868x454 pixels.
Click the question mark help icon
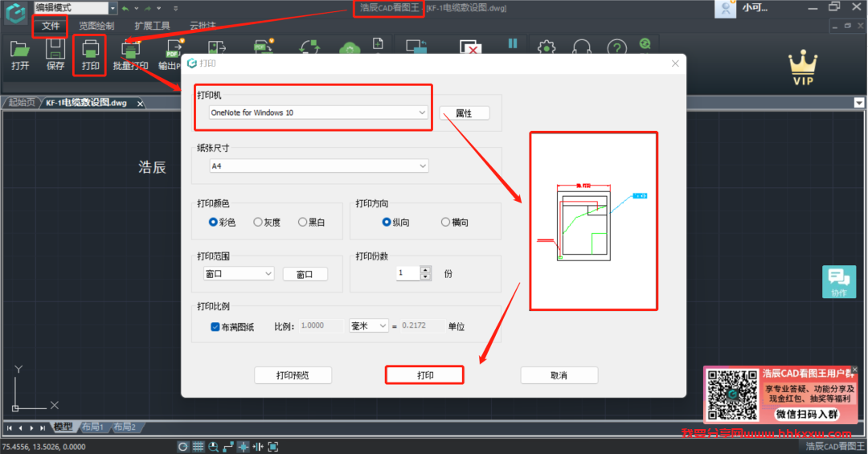pyautogui.click(x=616, y=47)
